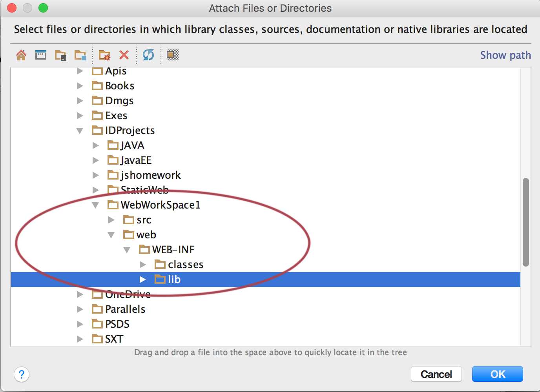Screen dimensions: 540x392
Task: Select the Books folder
Action: (113, 86)
